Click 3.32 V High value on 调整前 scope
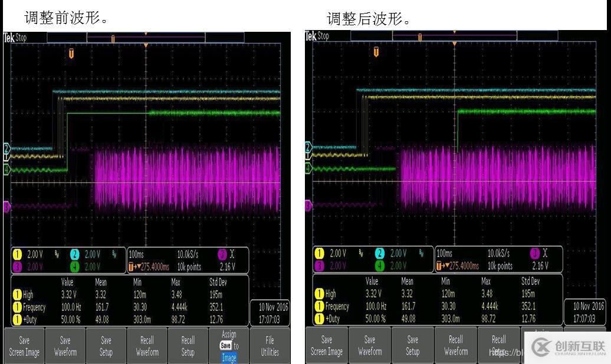Image resolution: width=611 pixels, height=364 pixels. (68, 294)
